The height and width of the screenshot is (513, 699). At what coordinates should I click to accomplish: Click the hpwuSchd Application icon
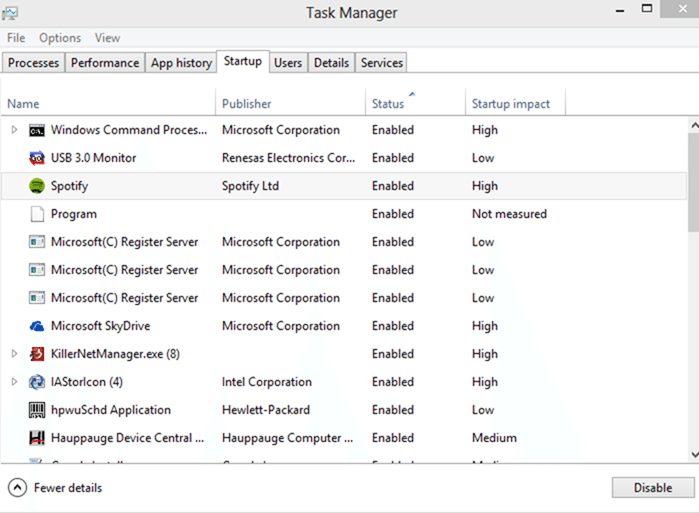(37, 410)
